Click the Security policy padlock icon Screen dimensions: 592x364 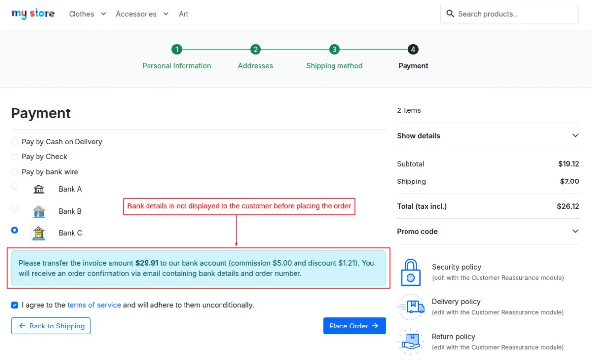pyautogui.click(x=410, y=272)
